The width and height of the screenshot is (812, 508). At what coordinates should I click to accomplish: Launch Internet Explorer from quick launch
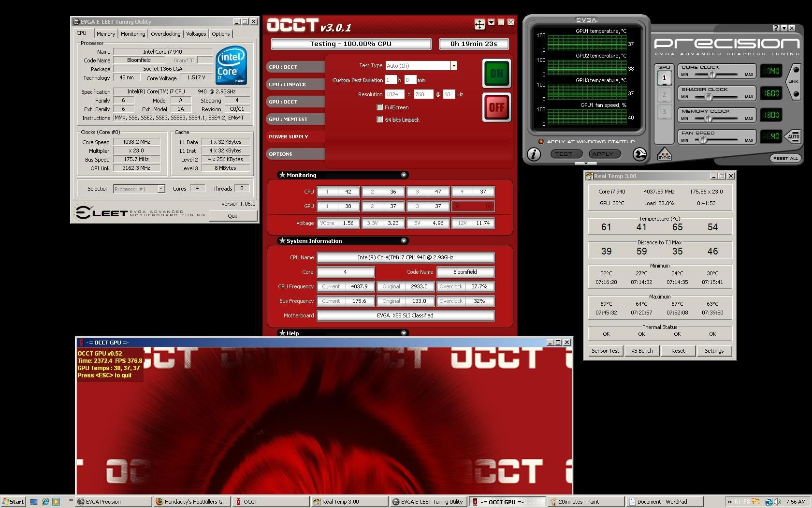45,502
